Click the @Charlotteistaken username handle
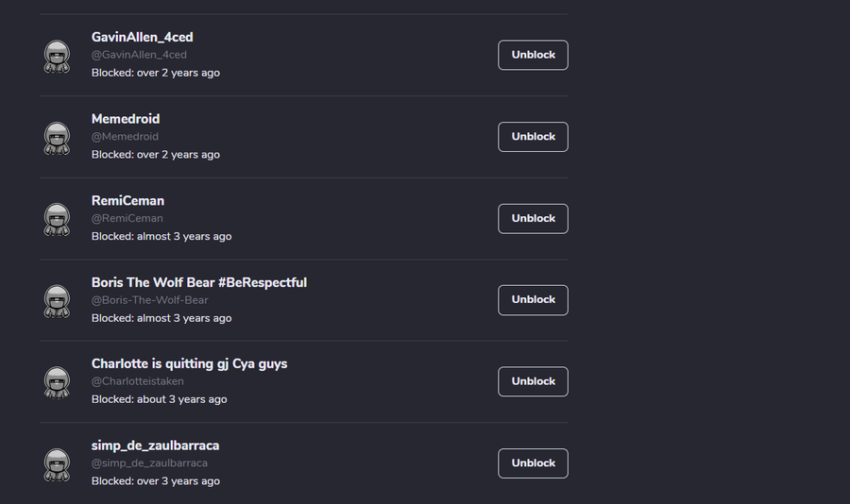Image resolution: width=850 pixels, height=504 pixels. 138,381
